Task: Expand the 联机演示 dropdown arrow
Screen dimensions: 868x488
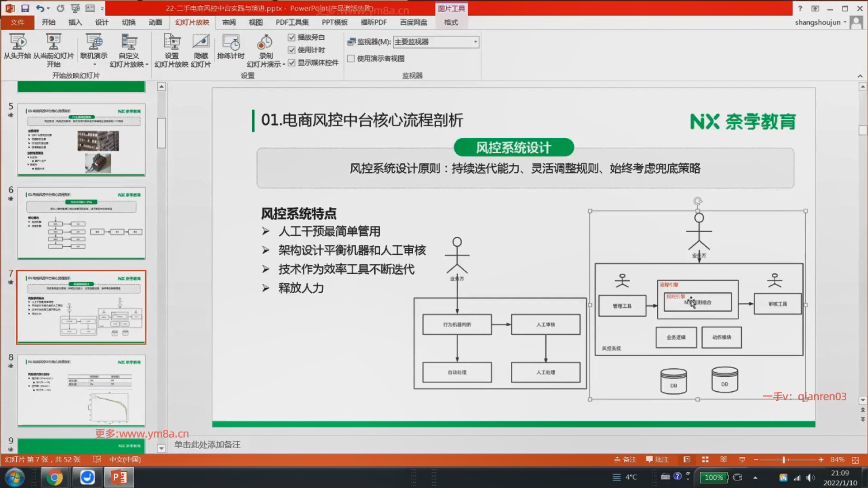Action: (94, 65)
